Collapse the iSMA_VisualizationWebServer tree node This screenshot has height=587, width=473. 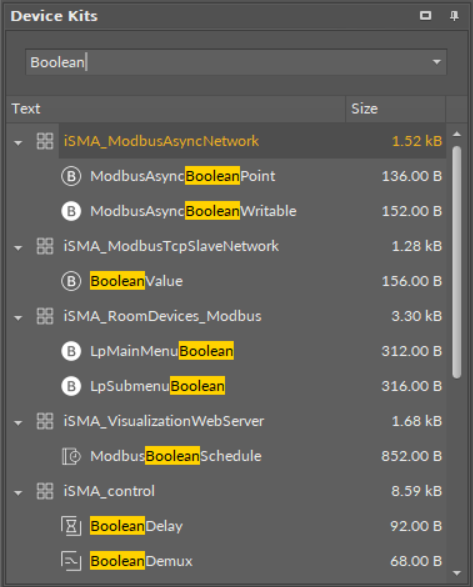[18, 423]
